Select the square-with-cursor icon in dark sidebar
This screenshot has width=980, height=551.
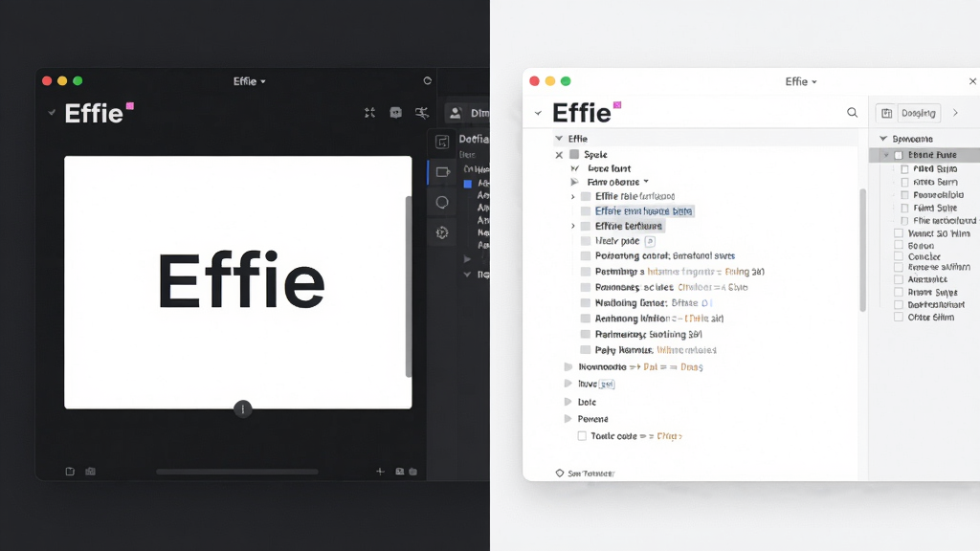442,143
